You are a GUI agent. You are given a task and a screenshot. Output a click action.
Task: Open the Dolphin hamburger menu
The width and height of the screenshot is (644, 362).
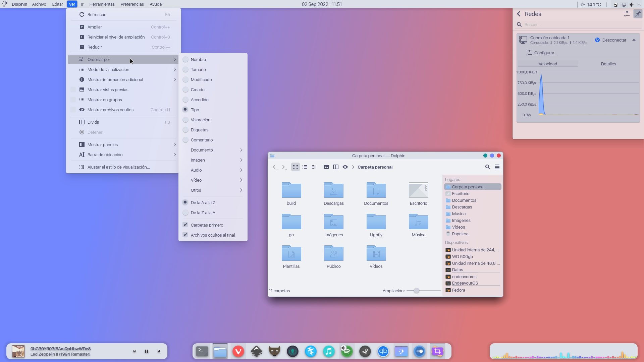[497, 167]
